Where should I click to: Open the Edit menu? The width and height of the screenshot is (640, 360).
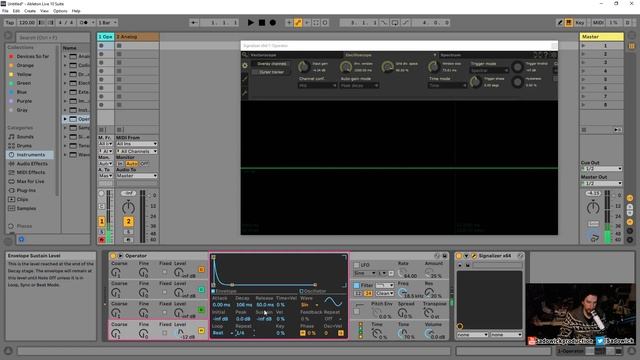tap(16, 11)
